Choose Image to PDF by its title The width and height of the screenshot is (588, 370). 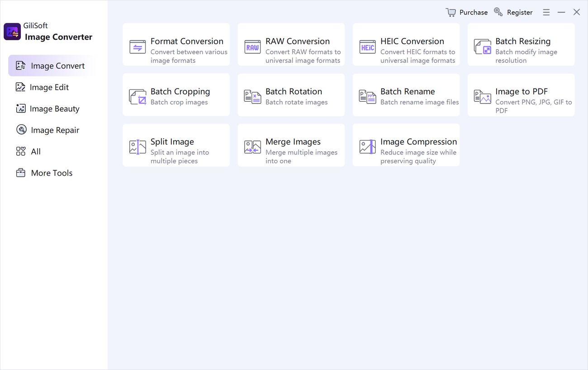pyautogui.click(x=522, y=91)
